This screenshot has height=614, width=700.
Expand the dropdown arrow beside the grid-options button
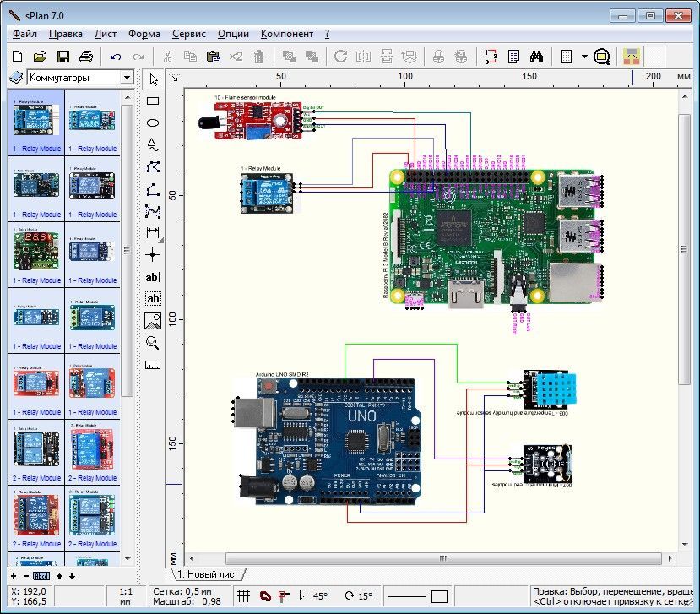(x=584, y=57)
